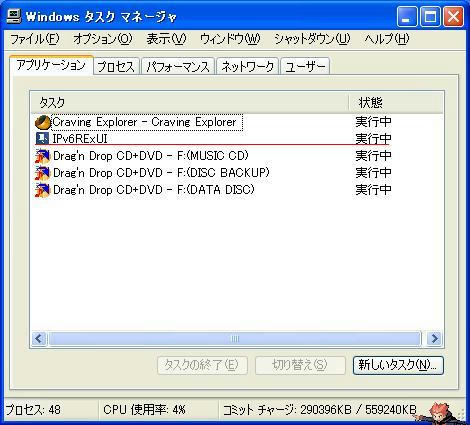
Task: Click the Craving Explorer application icon
Action: coord(43,122)
